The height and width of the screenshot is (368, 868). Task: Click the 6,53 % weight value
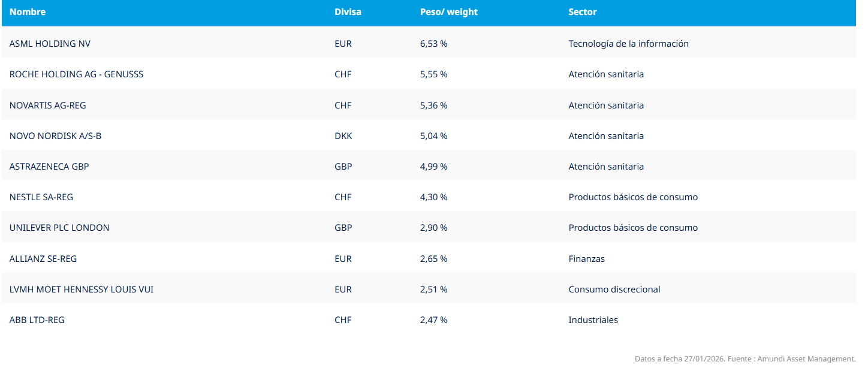pyautogui.click(x=433, y=44)
